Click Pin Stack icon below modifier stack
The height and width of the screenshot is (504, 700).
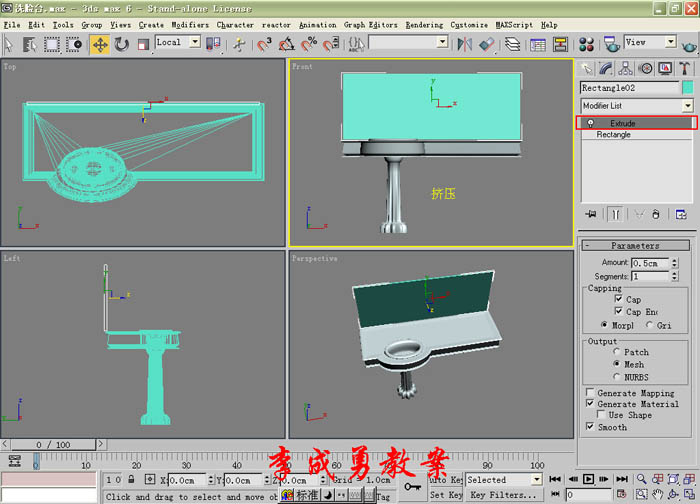click(591, 214)
